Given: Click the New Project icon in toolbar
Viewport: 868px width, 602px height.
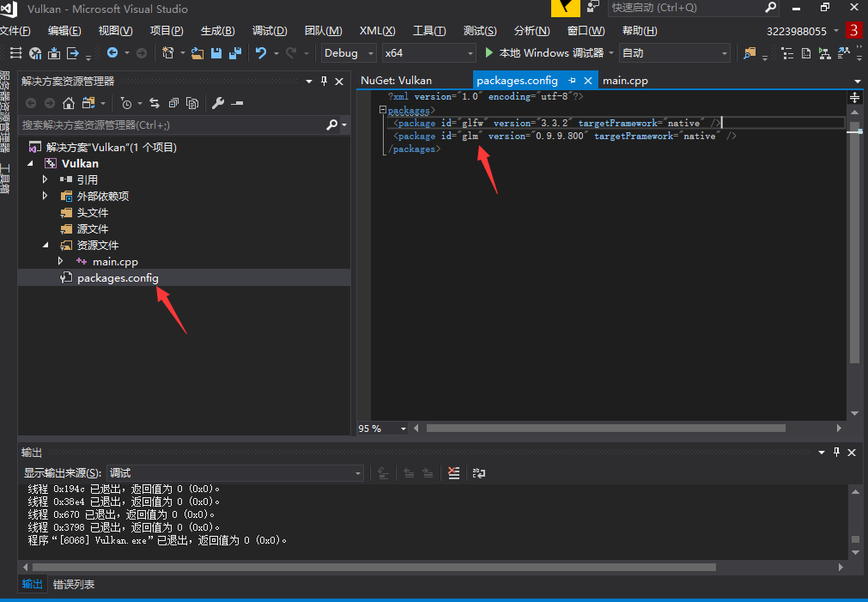Looking at the screenshot, I should (167, 52).
